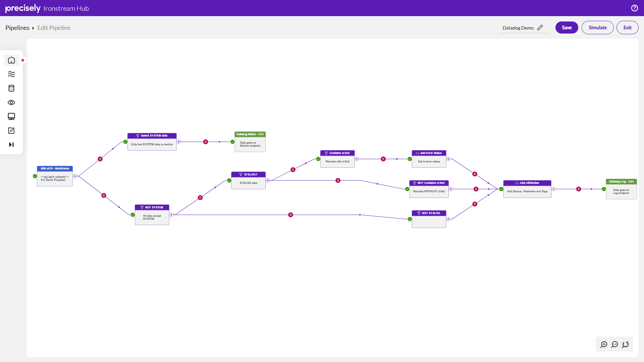The height and width of the screenshot is (362, 644).
Task: Click the Edit Pipeline breadcrumb text
Action: (x=54, y=28)
